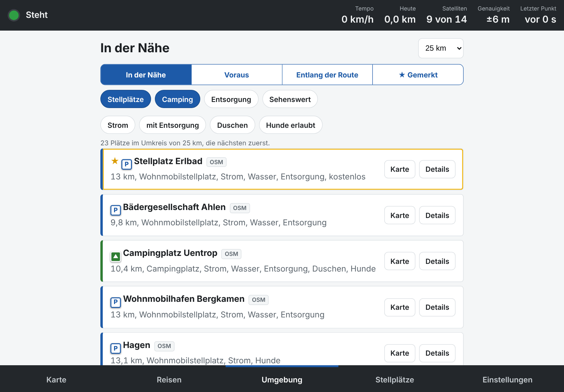Switch to the Voraus tab

tap(237, 75)
